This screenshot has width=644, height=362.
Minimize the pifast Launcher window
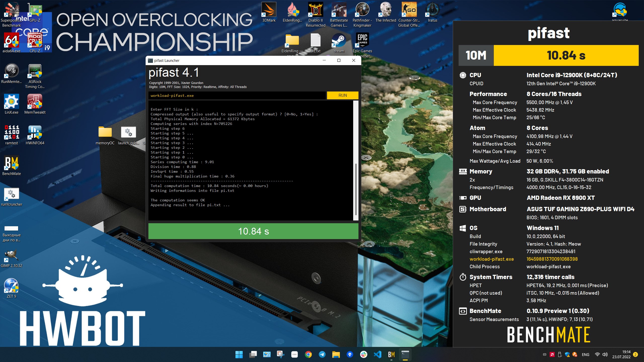(324, 60)
